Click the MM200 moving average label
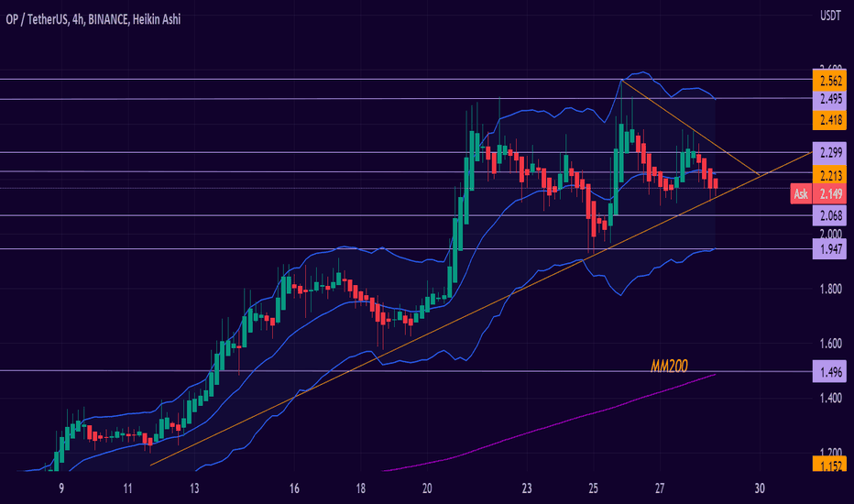 pos(669,367)
